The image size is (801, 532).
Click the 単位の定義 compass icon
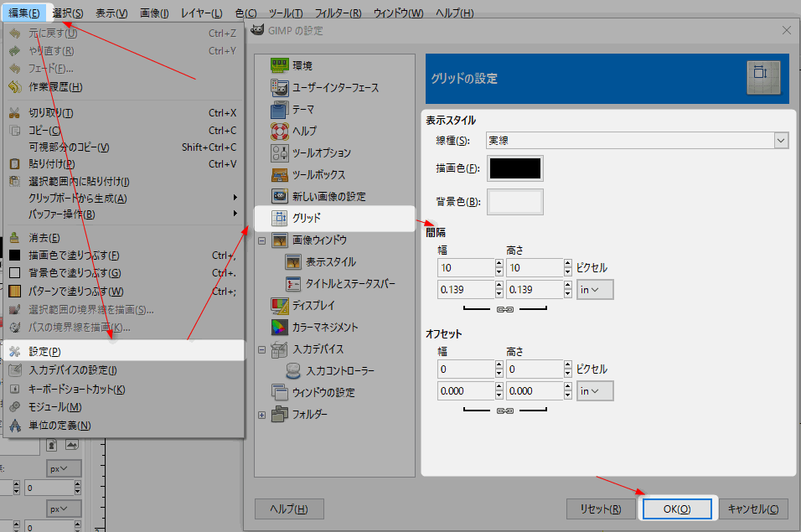15,426
